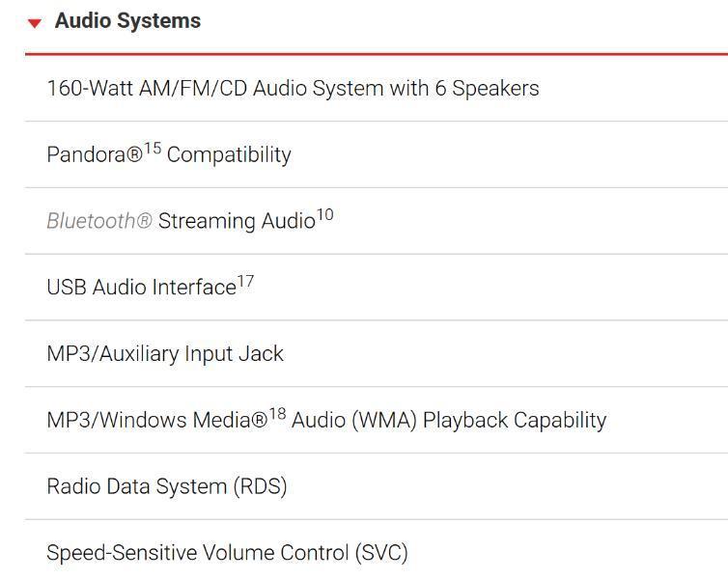This screenshot has width=728, height=579.
Task: Select the USB Audio Interface text
Action: [x=141, y=288]
